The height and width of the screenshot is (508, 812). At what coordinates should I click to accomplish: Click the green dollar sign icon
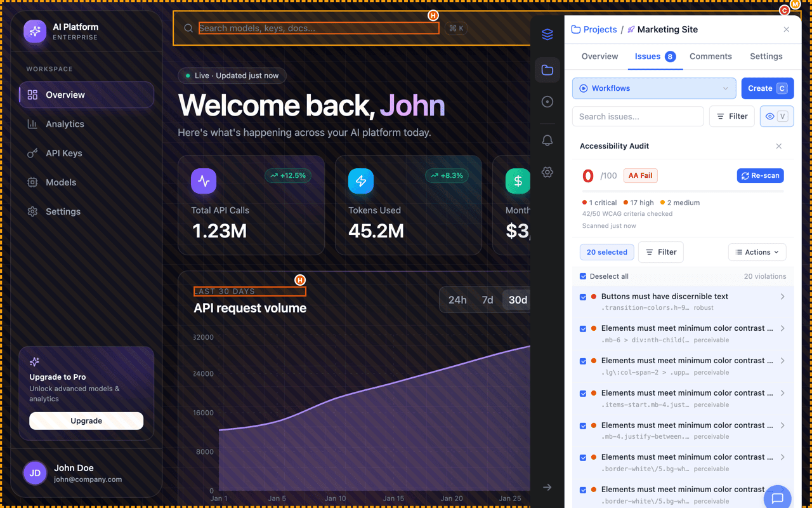click(x=518, y=181)
